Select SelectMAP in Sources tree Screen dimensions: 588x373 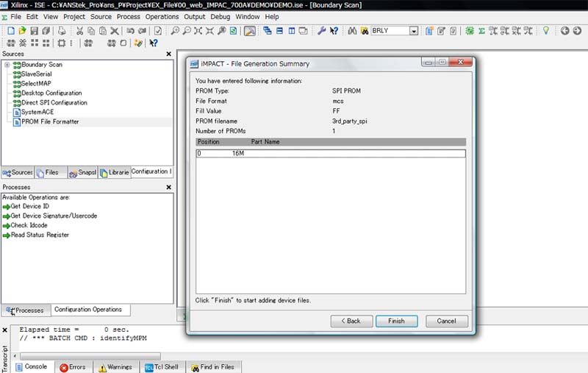coord(36,84)
